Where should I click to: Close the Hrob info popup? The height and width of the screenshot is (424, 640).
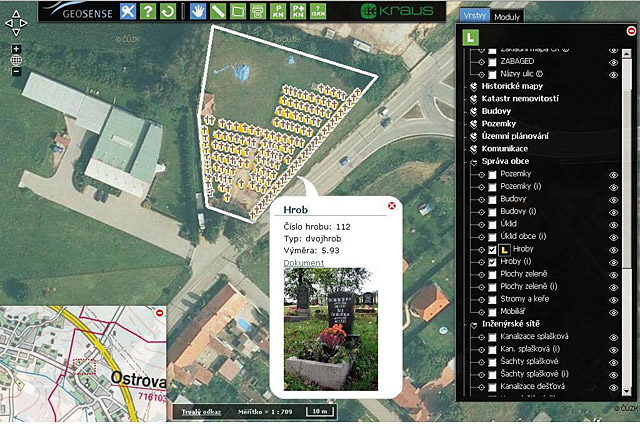[x=392, y=205]
